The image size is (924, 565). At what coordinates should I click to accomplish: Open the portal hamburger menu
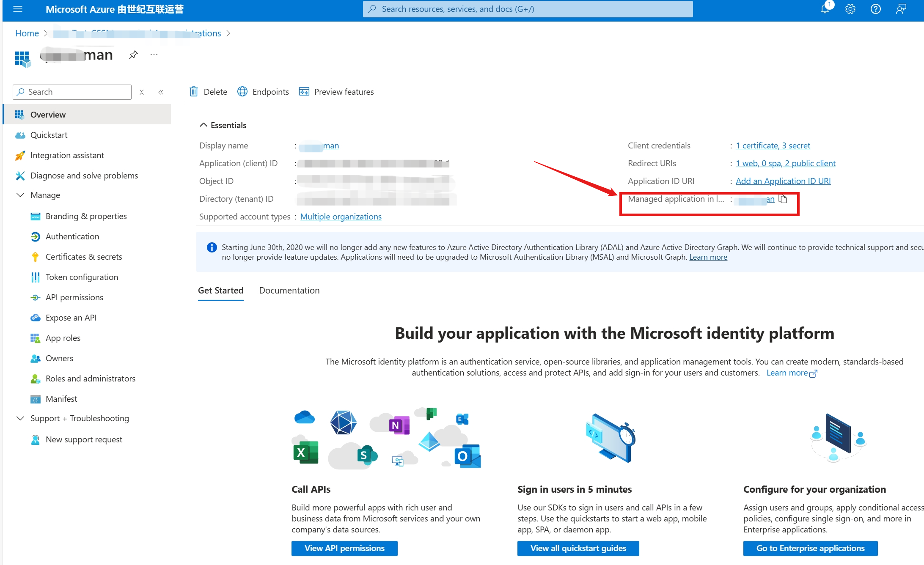pos(18,9)
